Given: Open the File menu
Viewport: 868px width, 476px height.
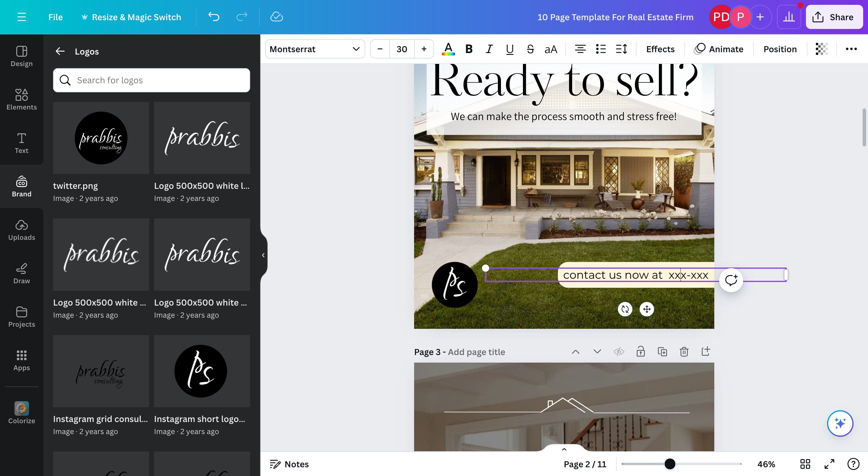Looking at the screenshot, I should coord(55,17).
